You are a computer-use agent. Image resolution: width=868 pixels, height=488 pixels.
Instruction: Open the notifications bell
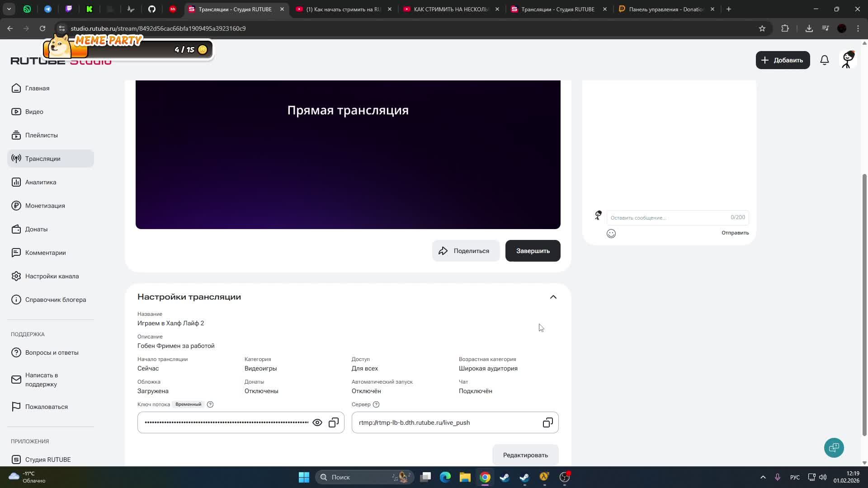pos(824,60)
